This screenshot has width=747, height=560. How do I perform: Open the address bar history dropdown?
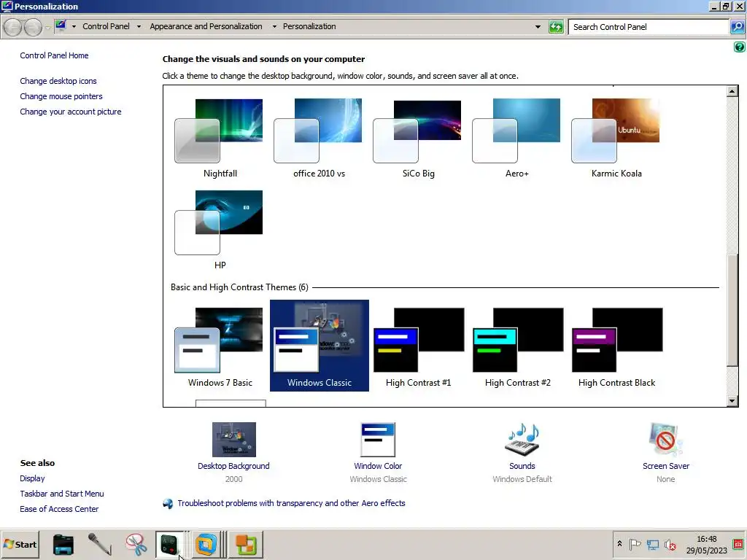[538, 27]
